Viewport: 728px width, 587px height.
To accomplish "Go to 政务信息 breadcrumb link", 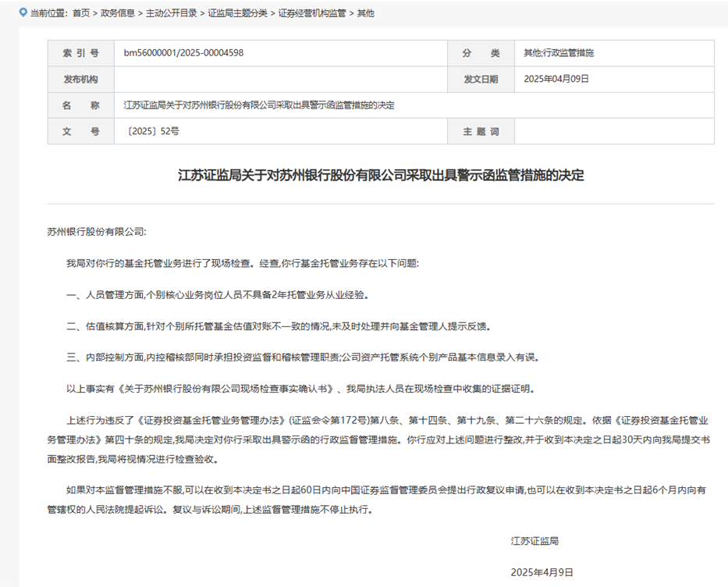I will (x=118, y=13).
